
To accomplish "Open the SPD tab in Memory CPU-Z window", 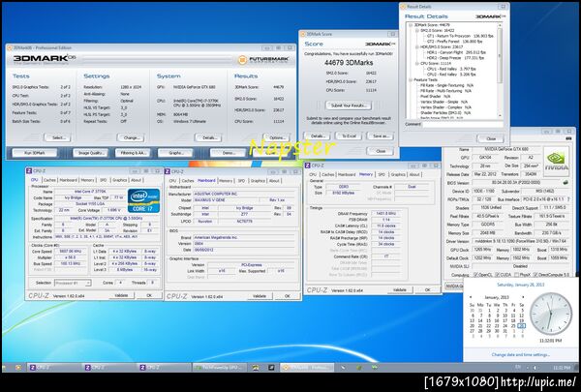I will tap(382, 174).
